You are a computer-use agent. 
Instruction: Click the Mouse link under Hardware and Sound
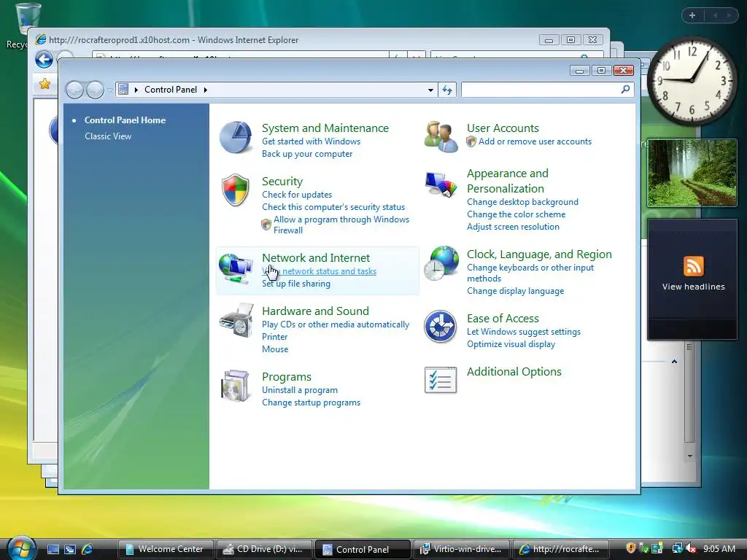275,349
